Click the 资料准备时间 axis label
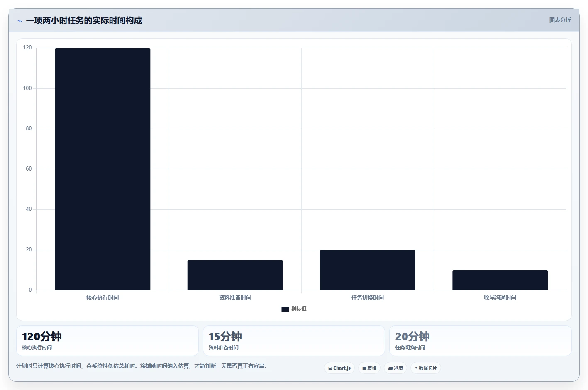The width and height of the screenshot is (588, 390). tap(235, 297)
